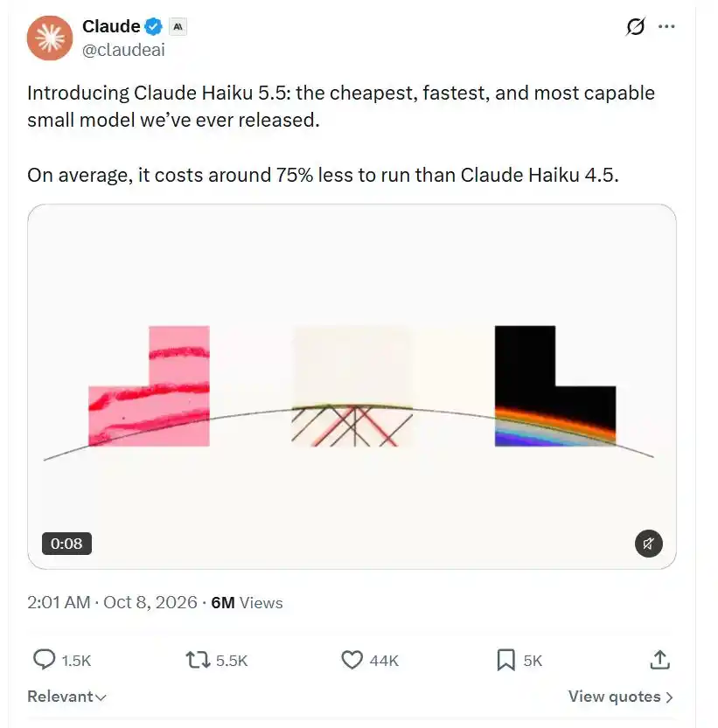Click the 0:08 video duration badge

point(66,544)
